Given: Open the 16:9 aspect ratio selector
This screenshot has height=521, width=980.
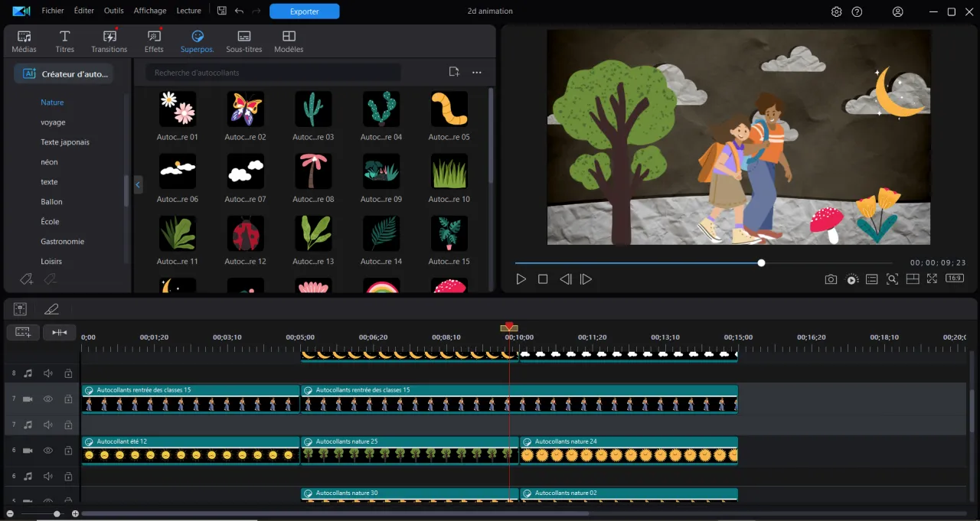Looking at the screenshot, I should point(954,278).
